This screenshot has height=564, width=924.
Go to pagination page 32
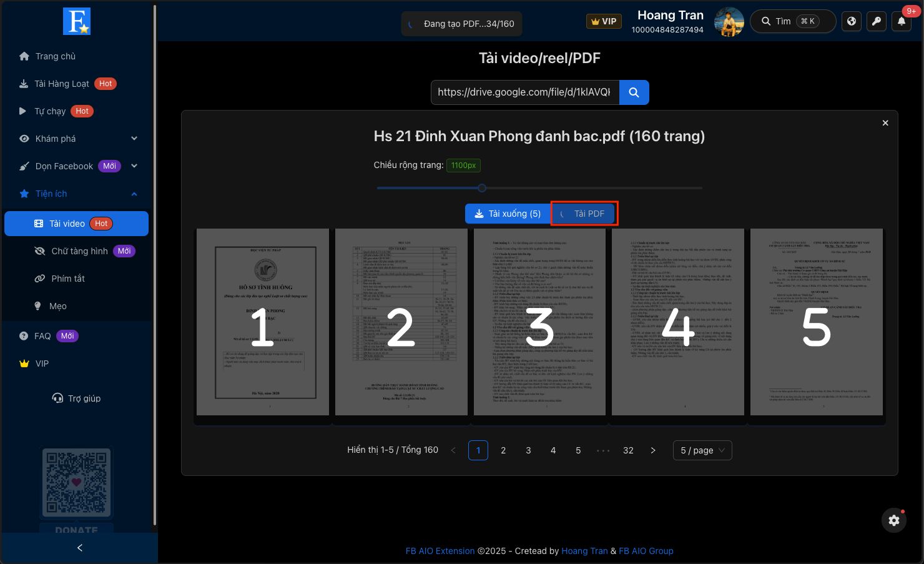[x=628, y=450]
